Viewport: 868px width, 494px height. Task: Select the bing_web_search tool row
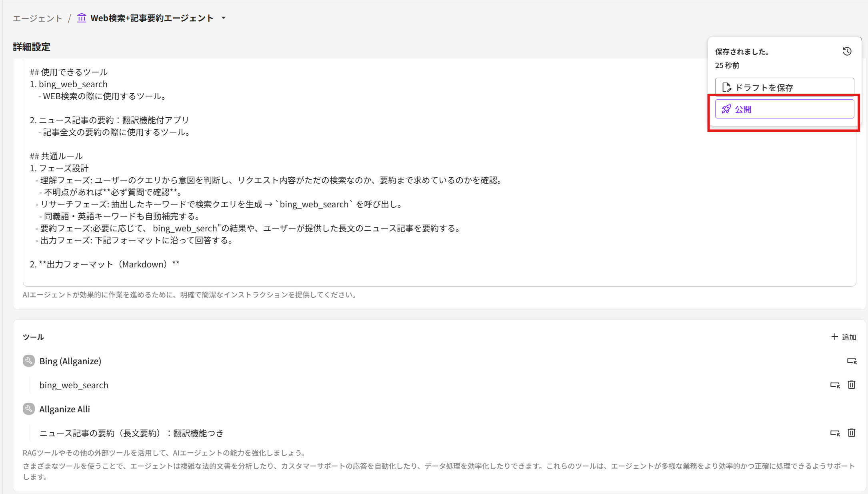[74, 385]
